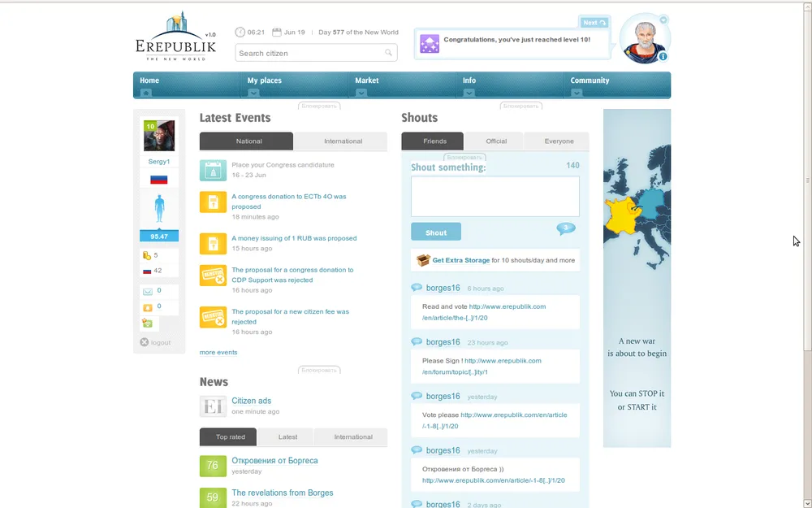Click the Erepublik logo

pos(175,38)
